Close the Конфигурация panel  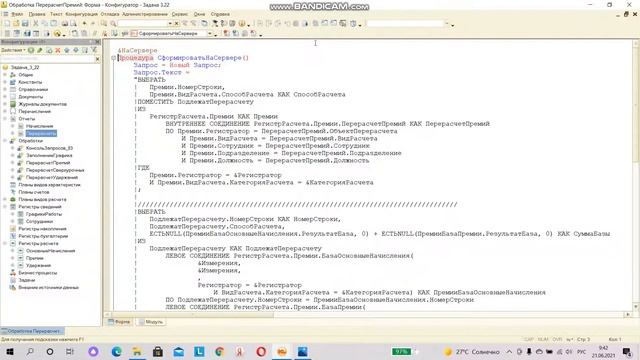click(x=97, y=42)
